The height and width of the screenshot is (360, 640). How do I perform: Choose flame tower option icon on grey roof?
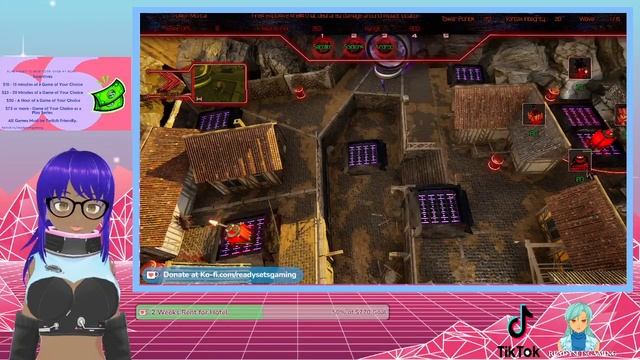coord(533,115)
